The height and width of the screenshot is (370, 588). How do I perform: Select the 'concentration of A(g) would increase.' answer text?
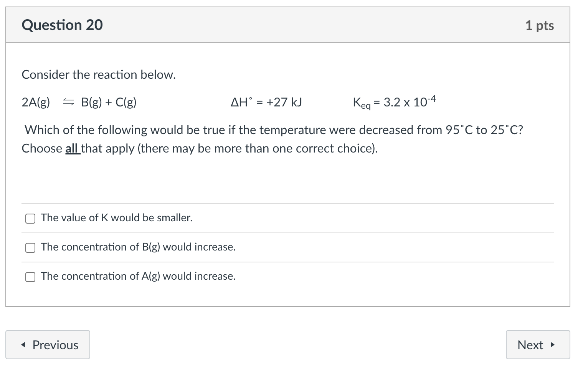click(x=138, y=276)
